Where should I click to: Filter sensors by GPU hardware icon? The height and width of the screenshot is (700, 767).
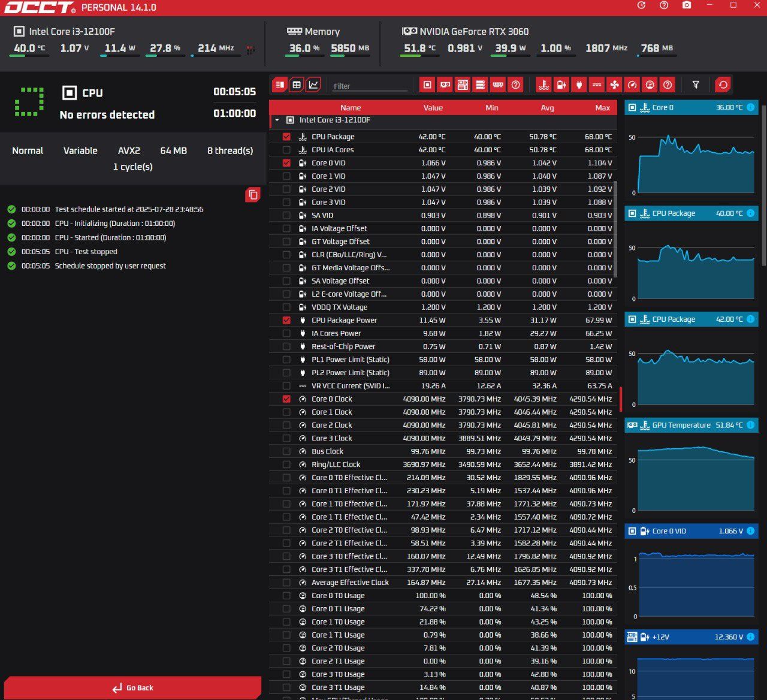coord(445,85)
